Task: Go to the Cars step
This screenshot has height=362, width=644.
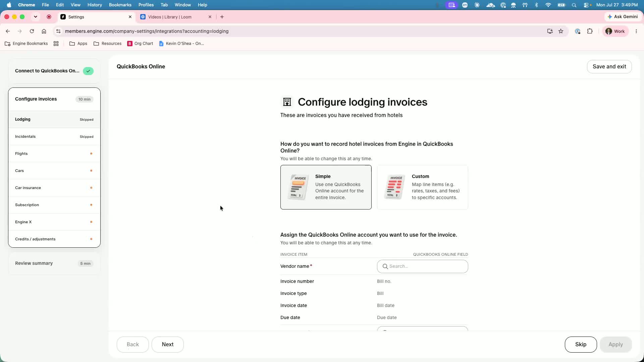Action: click(x=54, y=171)
